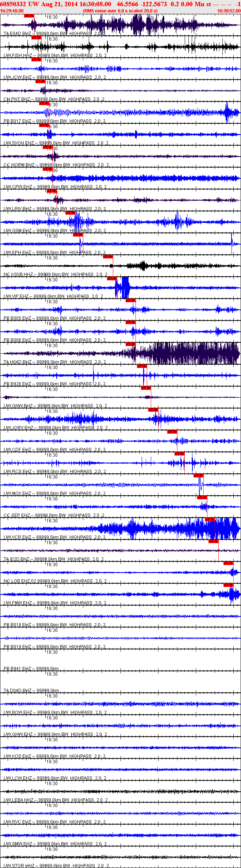Click the UW.VCR EHZ trace label

(x=55, y=537)
